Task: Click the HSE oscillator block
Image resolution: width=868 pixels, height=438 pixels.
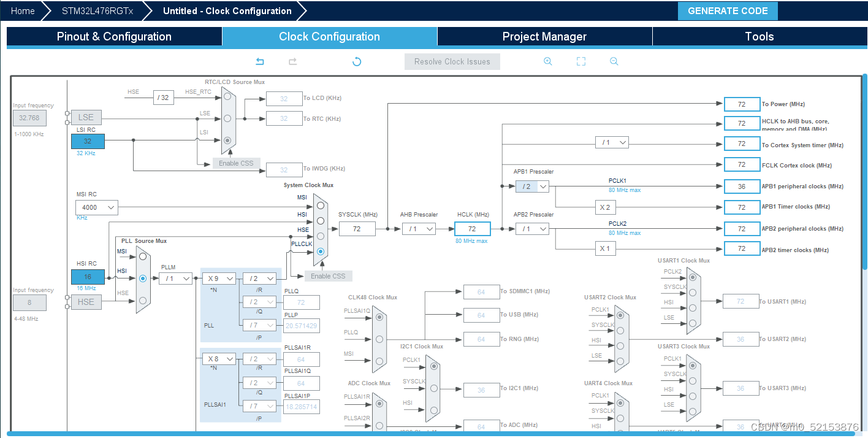Action: (x=86, y=302)
